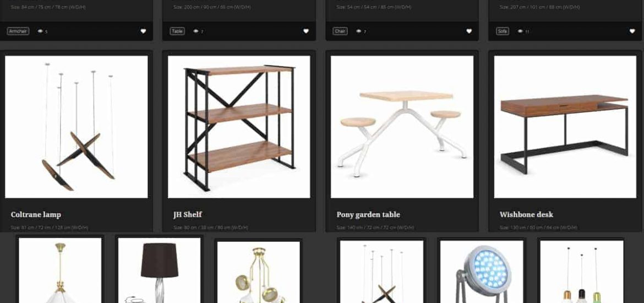The height and width of the screenshot is (303, 644).
Task: Click the eye views icon on Armchair card
Action: pos(40,31)
